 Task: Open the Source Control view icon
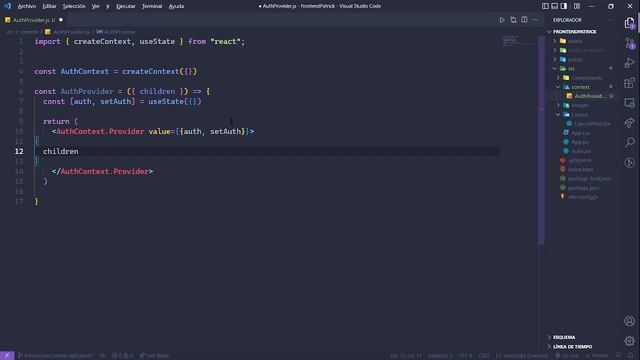click(629, 43)
